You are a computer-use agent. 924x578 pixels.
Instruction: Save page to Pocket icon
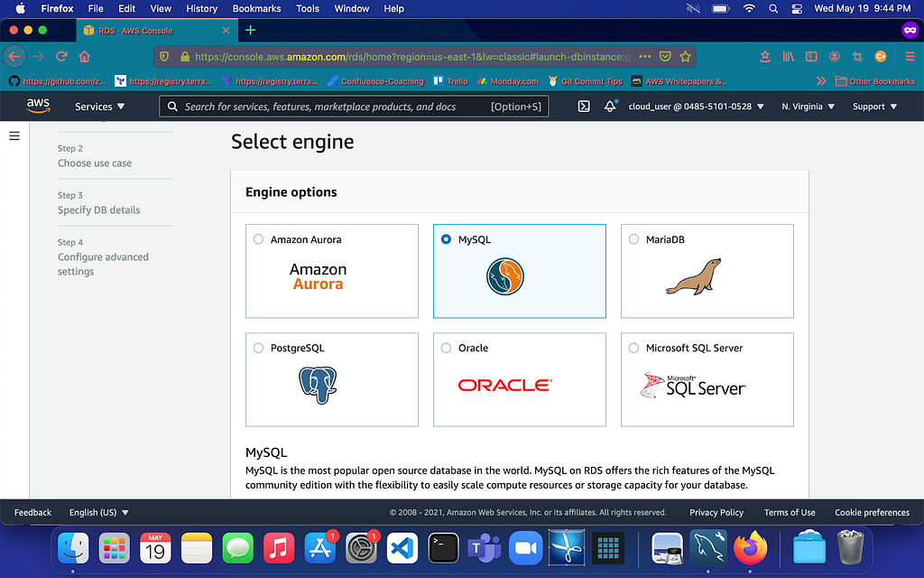[x=665, y=57]
